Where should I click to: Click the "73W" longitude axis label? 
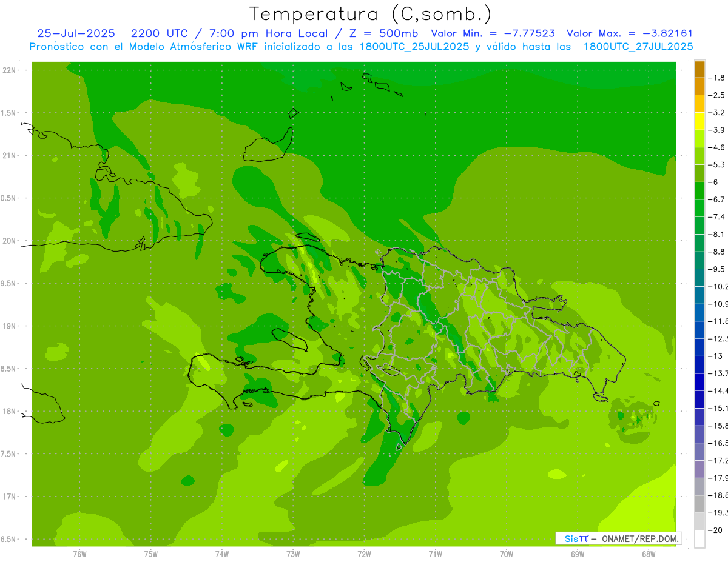pyautogui.click(x=293, y=554)
